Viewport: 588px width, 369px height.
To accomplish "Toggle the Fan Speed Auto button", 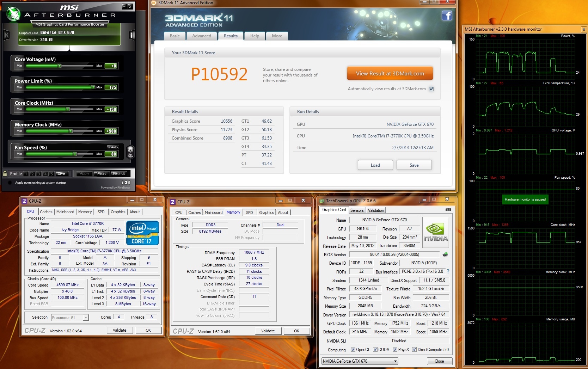I will (x=113, y=147).
